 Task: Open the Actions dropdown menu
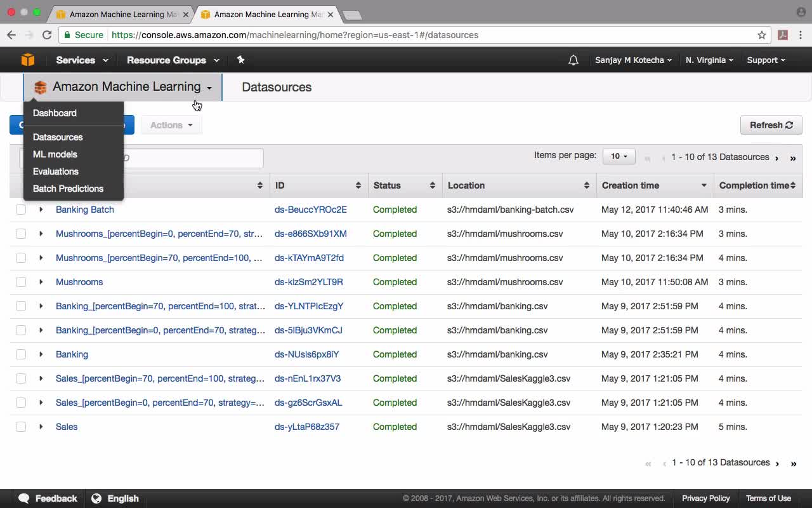pyautogui.click(x=171, y=125)
